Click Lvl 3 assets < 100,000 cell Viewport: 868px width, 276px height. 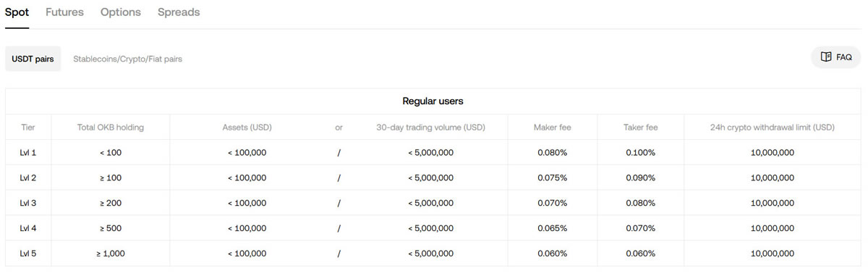pyautogui.click(x=247, y=203)
